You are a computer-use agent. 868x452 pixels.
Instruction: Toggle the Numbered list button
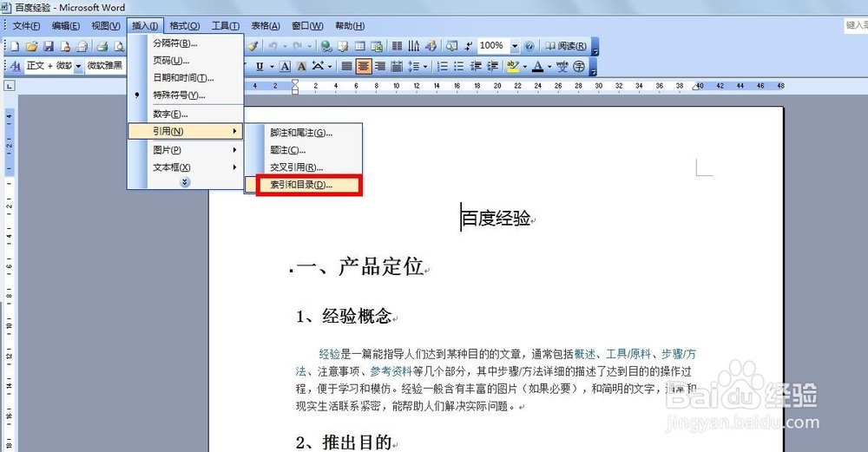[442, 67]
